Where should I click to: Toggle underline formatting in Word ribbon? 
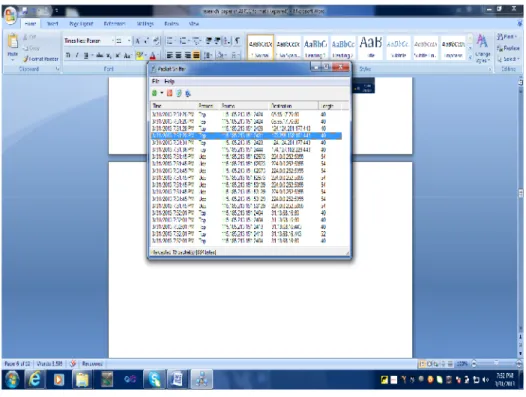[x=86, y=55]
